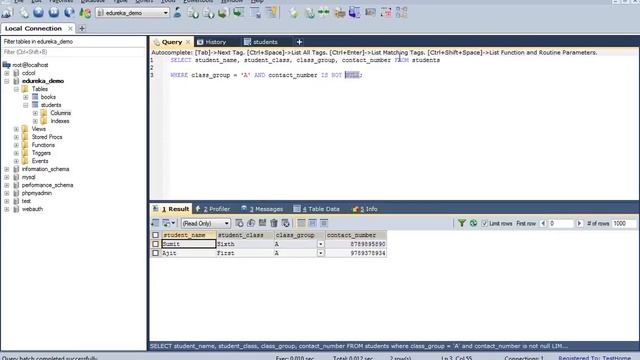This screenshot has height=360, width=640.
Task: Open the 3 Messages tab
Action: tap(262, 209)
